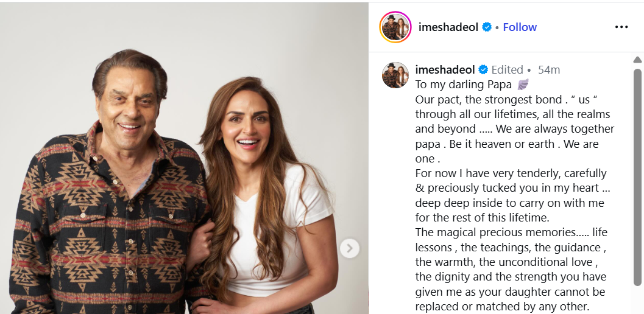Open imeshadeol profile from header username
644x314 pixels.
448,27
